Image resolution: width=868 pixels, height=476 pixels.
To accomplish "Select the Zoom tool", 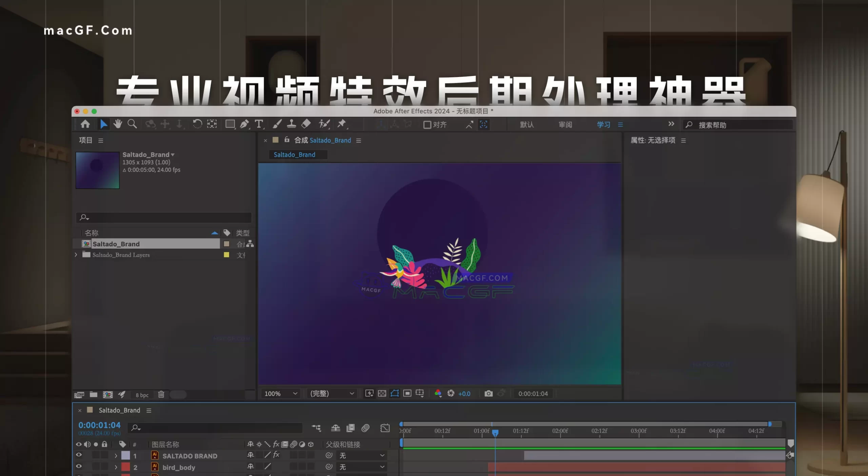I will 132,124.
